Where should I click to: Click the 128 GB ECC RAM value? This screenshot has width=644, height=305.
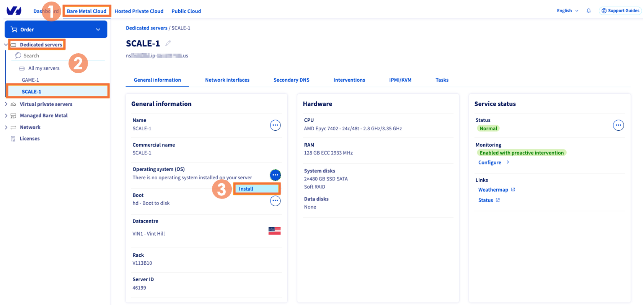point(328,153)
